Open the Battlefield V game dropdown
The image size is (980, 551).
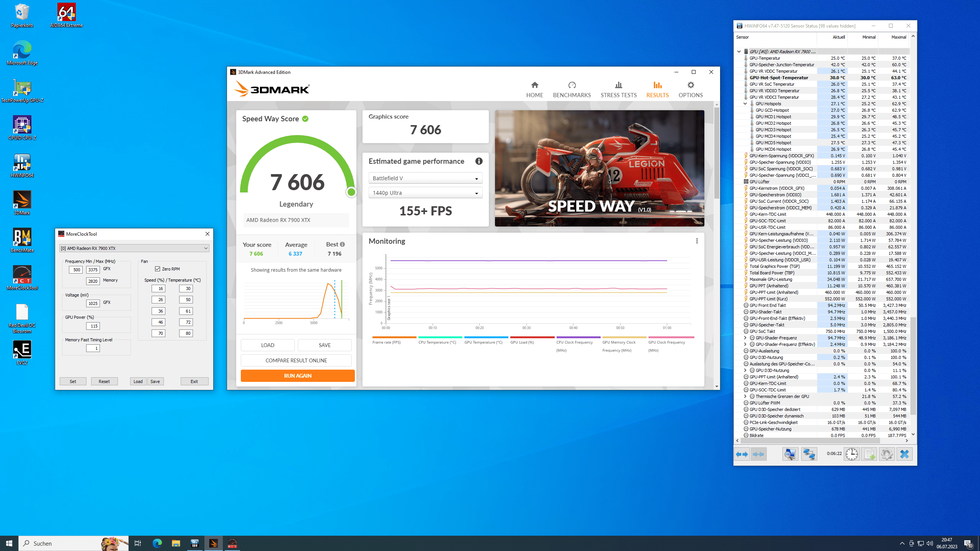(425, 178)
